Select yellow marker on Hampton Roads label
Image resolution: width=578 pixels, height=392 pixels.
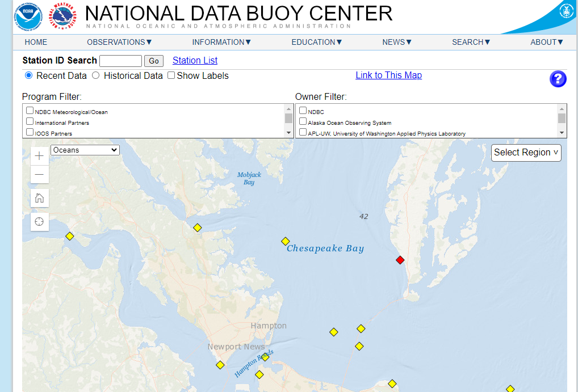265,357
